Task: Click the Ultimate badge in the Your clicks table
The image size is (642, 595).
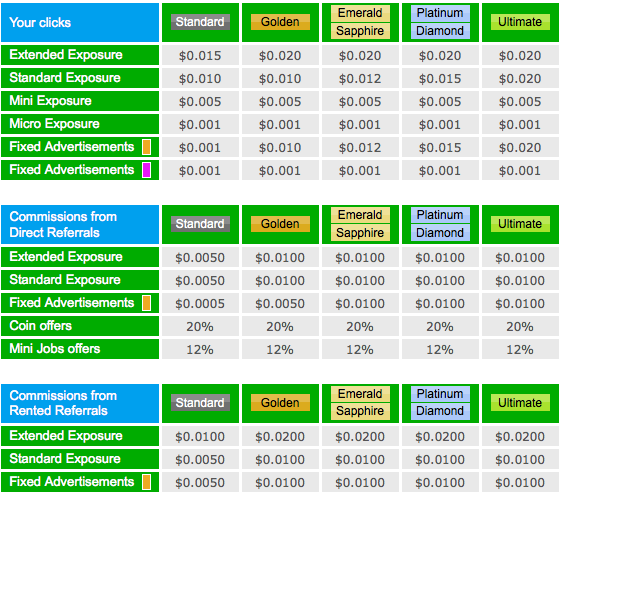Action: (x=520, y=22)
